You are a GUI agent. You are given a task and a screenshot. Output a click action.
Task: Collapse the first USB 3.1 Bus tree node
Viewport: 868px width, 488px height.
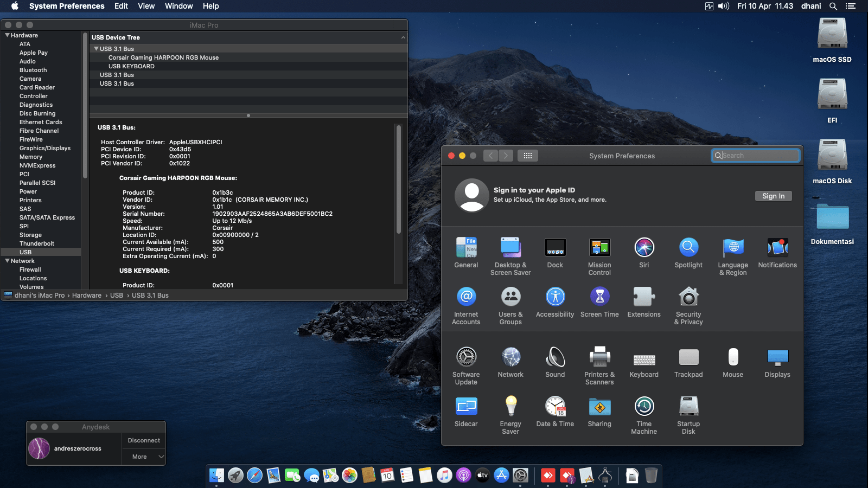click(x=96, y=49)
